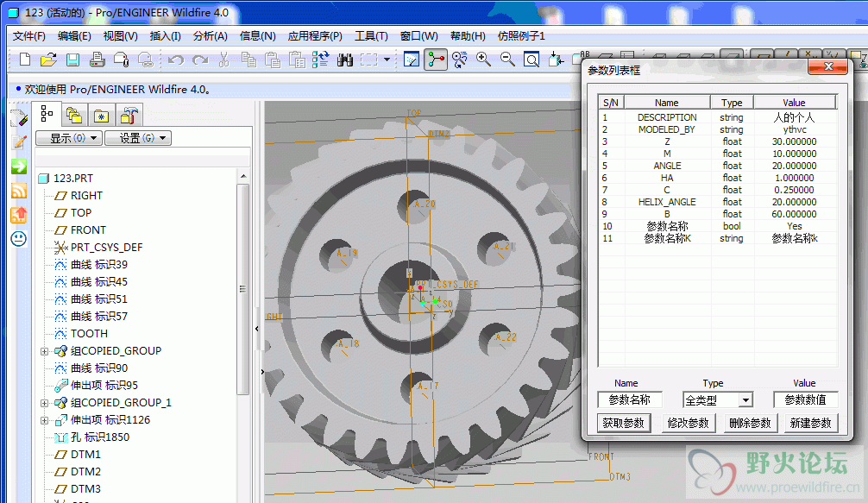
Task: Open the 设置(G) dropdown
Action: pos(138,138)
